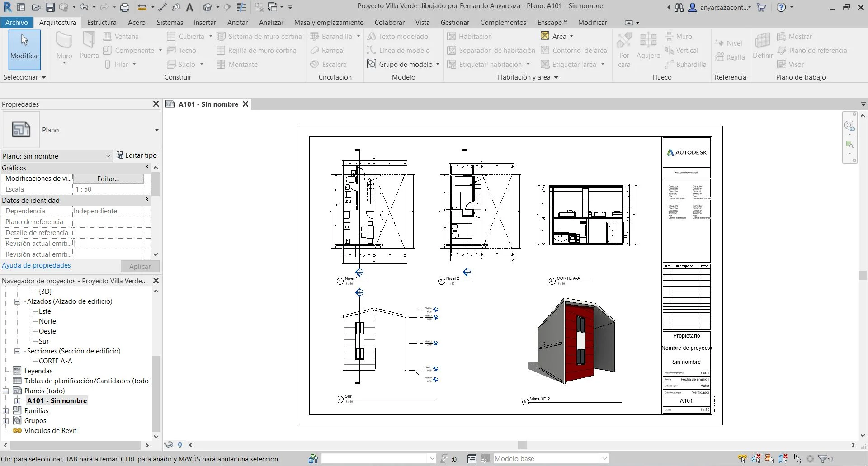Click the Área tool icon
The height and width of the screenshot is (466, 868).
pos(545,36)
